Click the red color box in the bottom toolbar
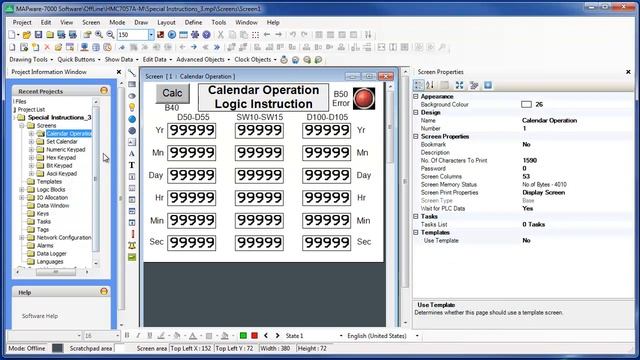 254,336
